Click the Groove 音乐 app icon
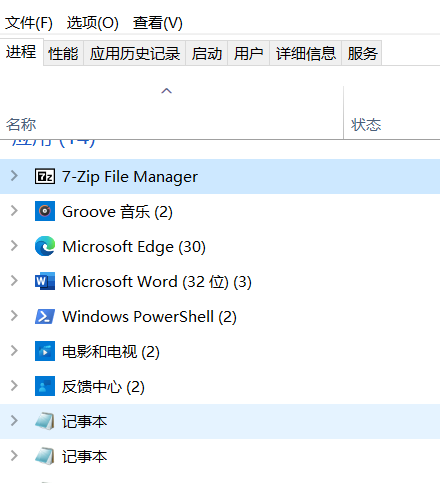Image resolution: width=440 pixels, height=483 pixels. 45,211
